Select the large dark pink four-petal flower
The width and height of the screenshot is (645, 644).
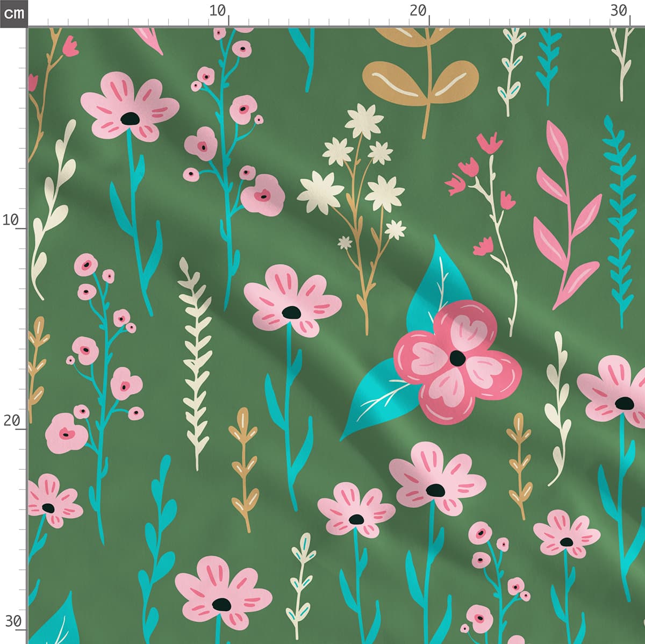(x=457, y=361)
